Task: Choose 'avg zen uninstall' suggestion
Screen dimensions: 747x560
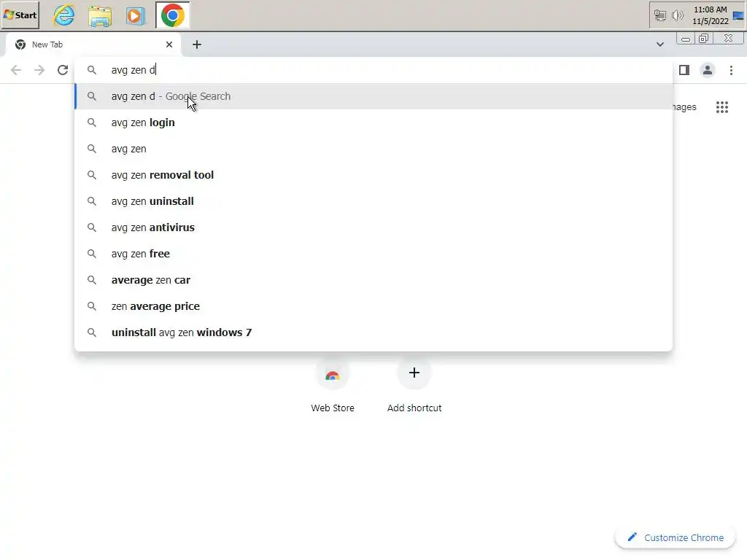Action: click(x=373, y=201)
